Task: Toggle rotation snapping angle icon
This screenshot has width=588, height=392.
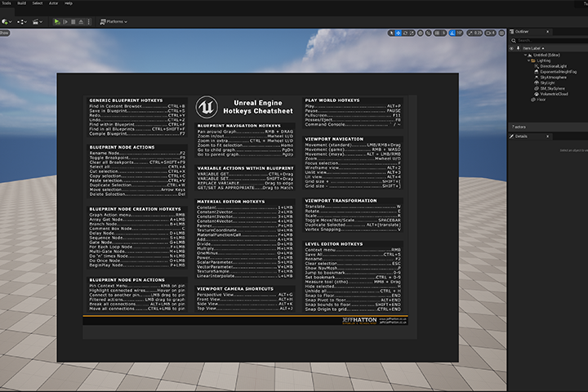Action: coord(452,33)
